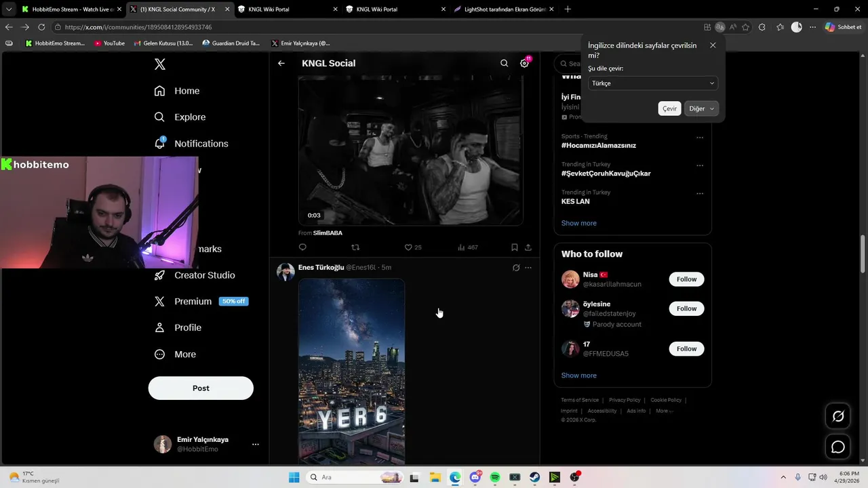Open Privacy Policy link
Image resolution: width=868 pixels, height=488 pixels.
(x=625, y=400)
